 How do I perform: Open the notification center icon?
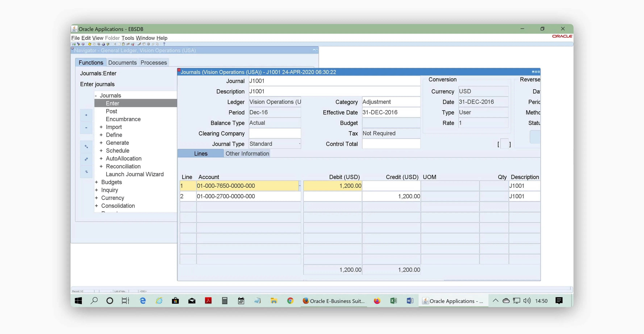point(559,301)
